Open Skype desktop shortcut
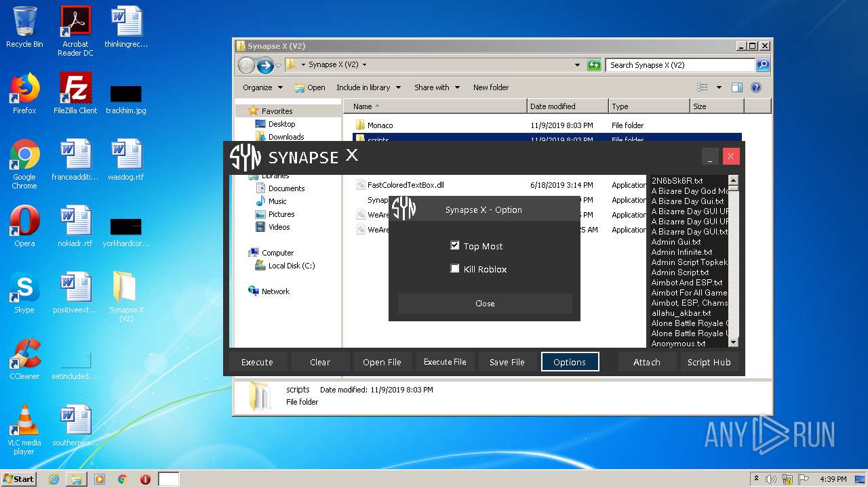The height and width of the screenshot is (488, 868). click(24, 293)
